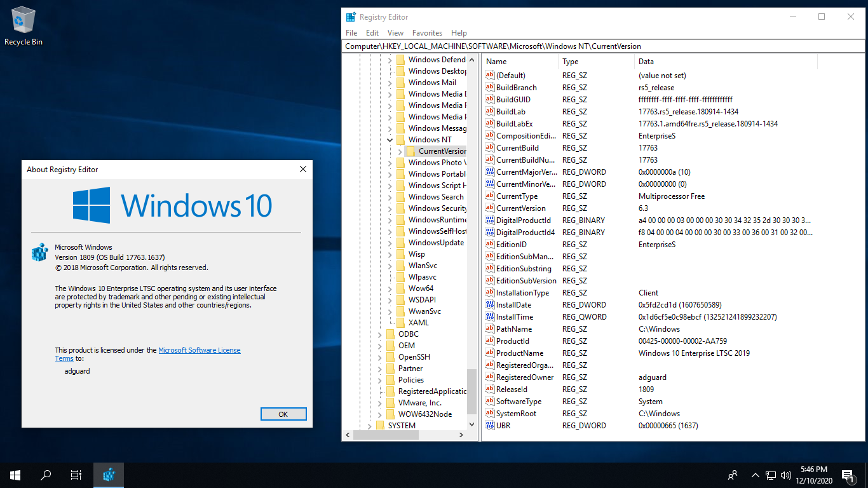This screenshot has height=488, width=868.
Task: Click the InstallDate DWORD value icon
Action: (x=489, y=304)
